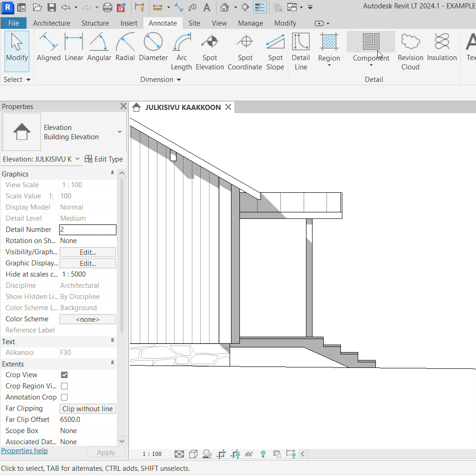Tick the Annotation Crop checkbox

64,397
